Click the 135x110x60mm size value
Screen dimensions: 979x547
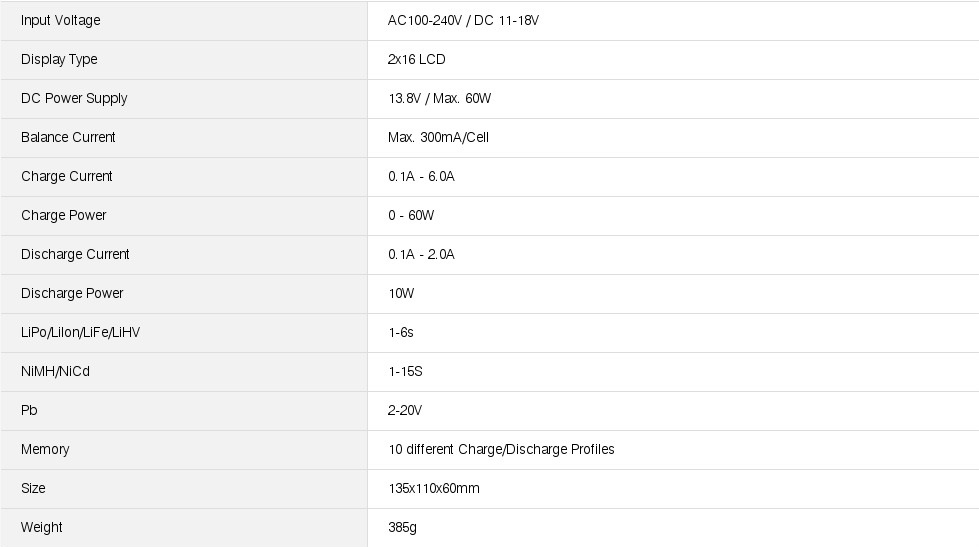(x=433, y=488)
